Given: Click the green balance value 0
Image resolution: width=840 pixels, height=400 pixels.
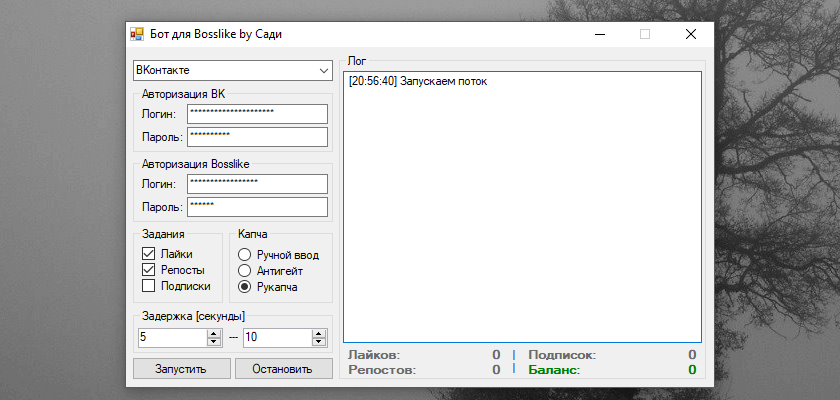Looking at the screenshot, I should [x=692, y=370].
